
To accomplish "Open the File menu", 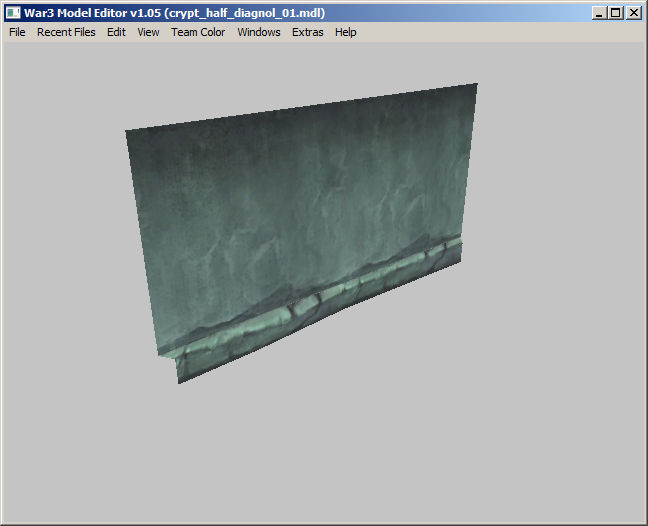I will [17, 32].
